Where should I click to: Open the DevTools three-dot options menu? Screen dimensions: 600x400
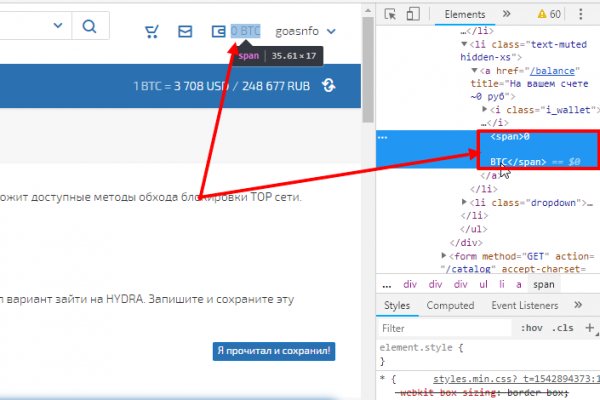(x=582, y=15)
